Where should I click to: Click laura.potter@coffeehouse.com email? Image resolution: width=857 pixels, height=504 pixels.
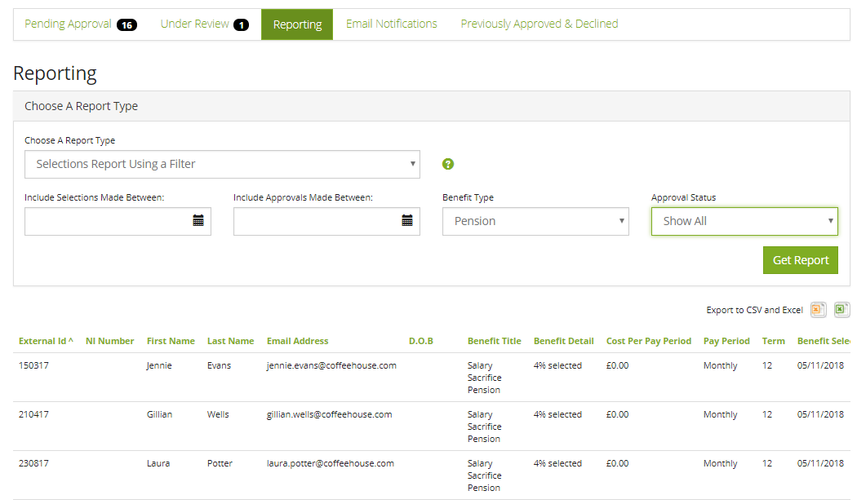[x=330, y=463]
